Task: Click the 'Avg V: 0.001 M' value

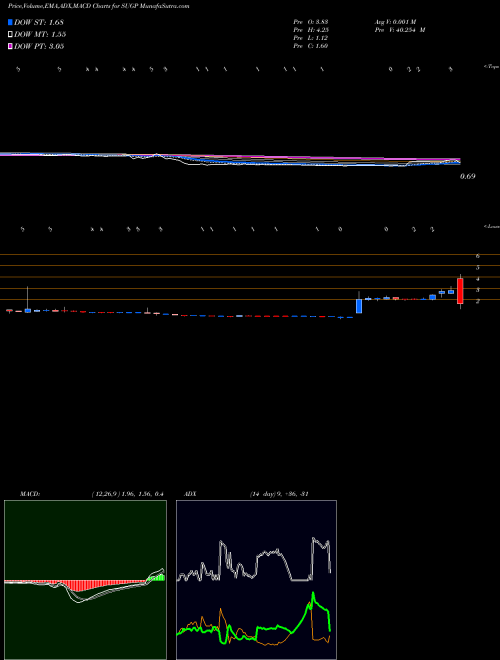Action: 395,22
